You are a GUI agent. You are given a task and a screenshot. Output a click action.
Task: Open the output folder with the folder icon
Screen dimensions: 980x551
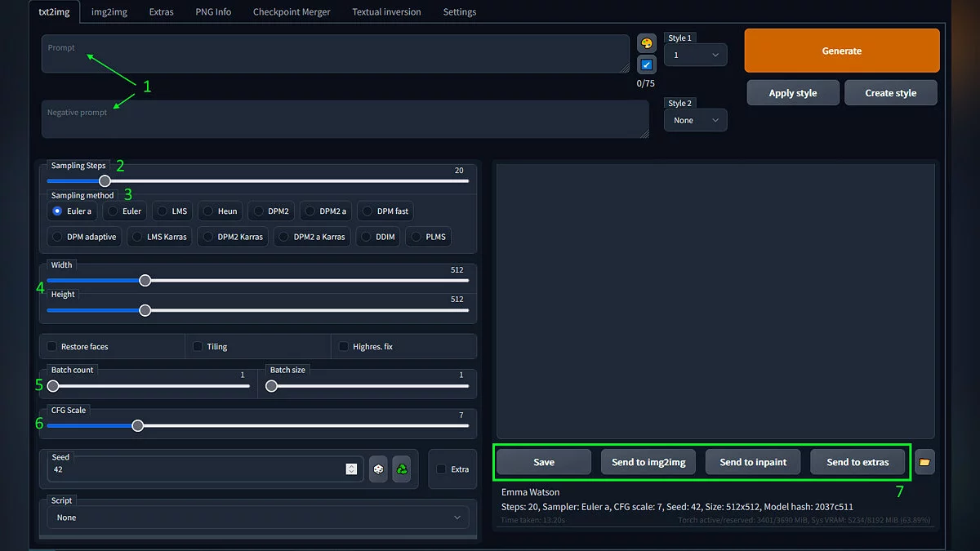point(924,462)
